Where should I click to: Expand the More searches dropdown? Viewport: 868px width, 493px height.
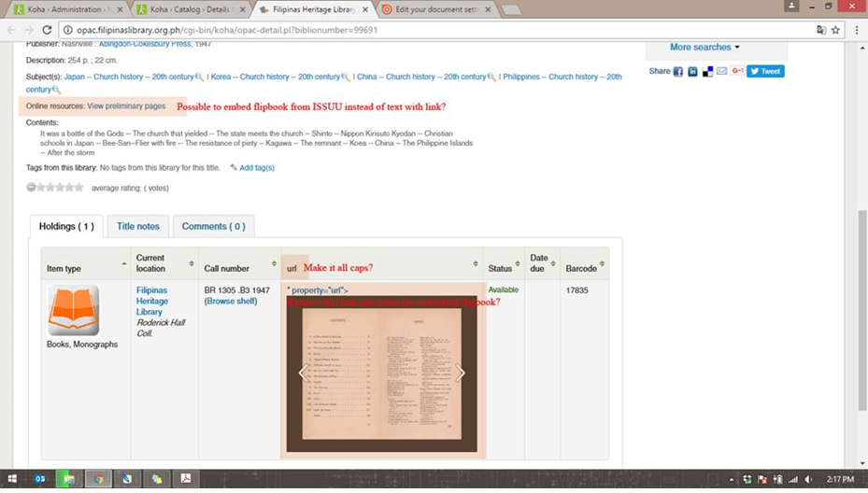(x=704, y=47)
